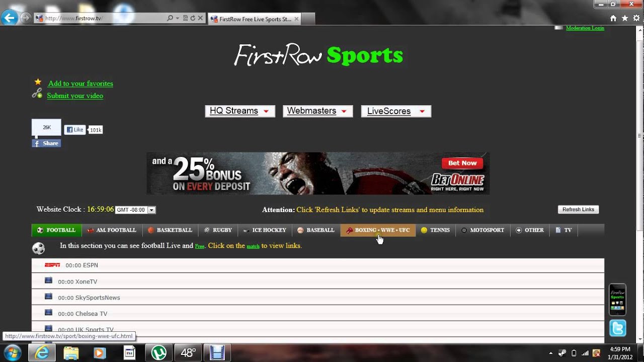Open Windows Media Player in taskbar

(100, 353)
